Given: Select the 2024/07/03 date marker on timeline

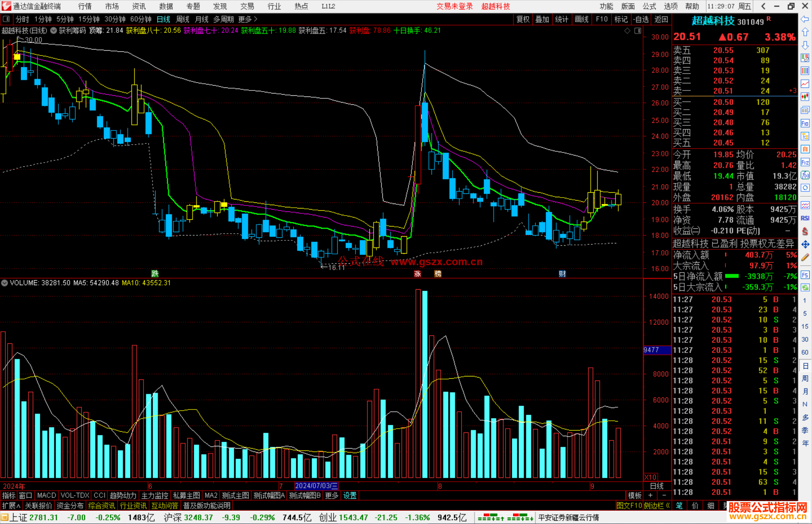Looking at the screenshot, I should pyautogui.click(x=316, y=486).
